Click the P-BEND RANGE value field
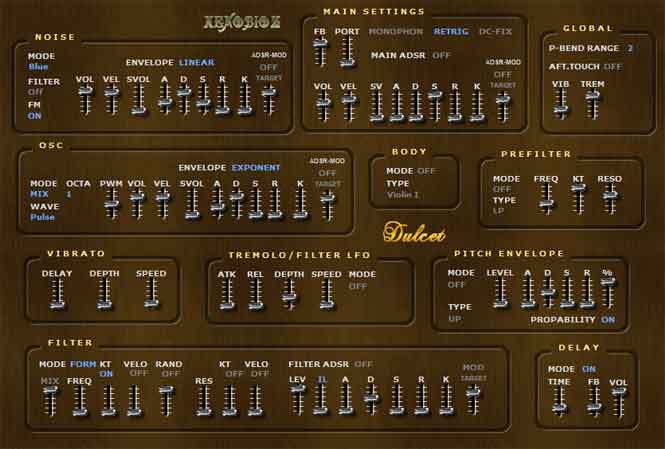Image resolution: width=665 pixels, height=449 pixels. [x=630, y=48]
